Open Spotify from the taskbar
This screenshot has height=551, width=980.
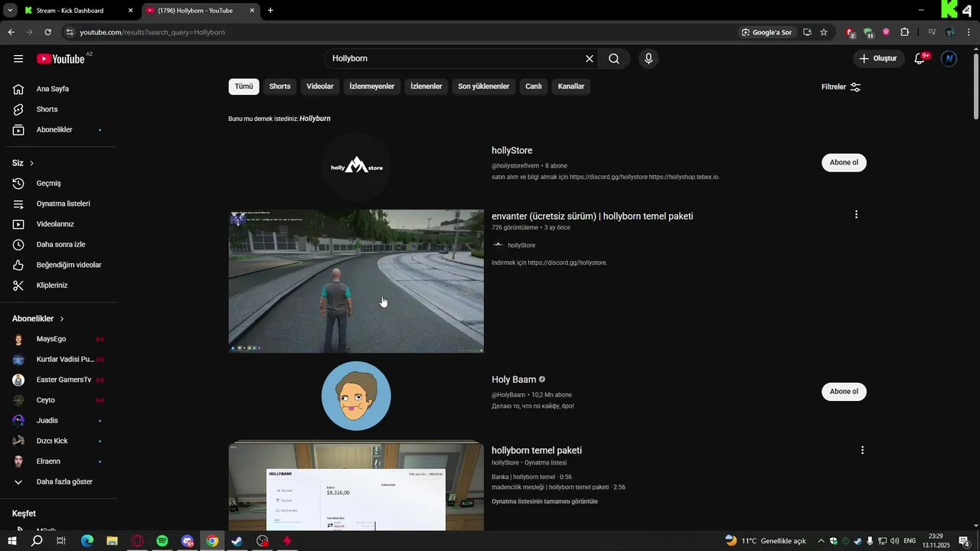click(x=162, y=541)
